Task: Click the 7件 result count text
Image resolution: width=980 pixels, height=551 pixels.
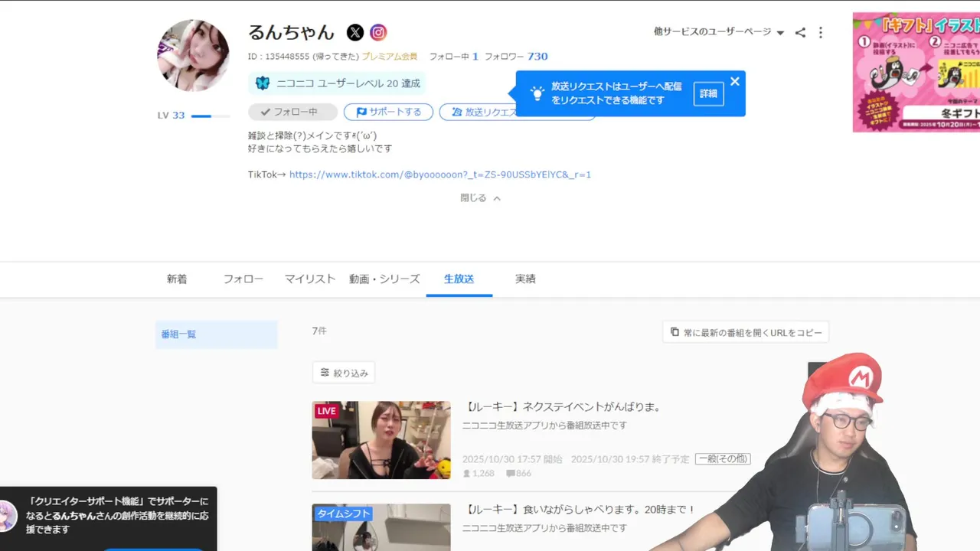Action: coord(319,331)
